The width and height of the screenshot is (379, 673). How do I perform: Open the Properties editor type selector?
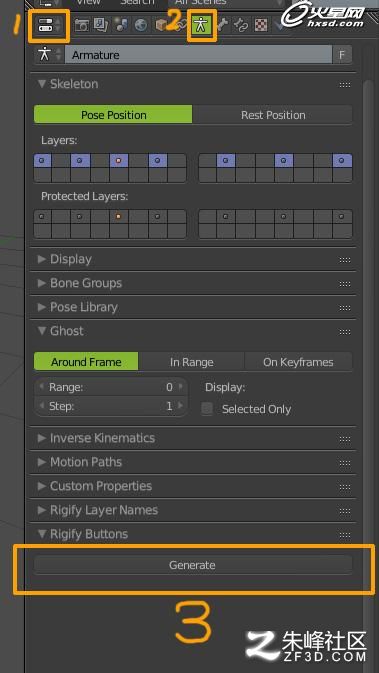[49, 26]
